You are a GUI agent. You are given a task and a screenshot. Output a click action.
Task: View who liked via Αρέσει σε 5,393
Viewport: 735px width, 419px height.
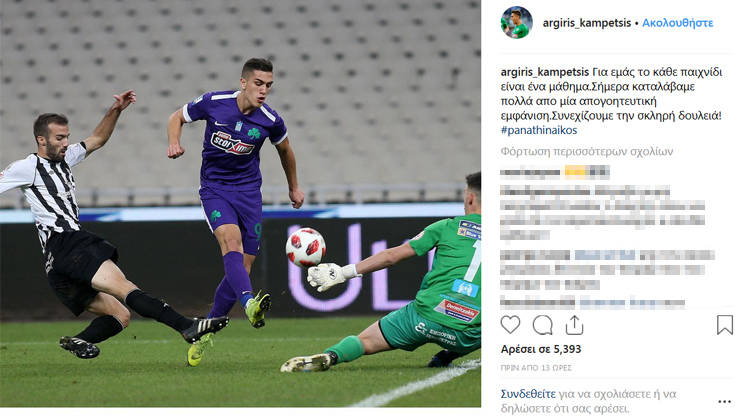coord(540,349)
